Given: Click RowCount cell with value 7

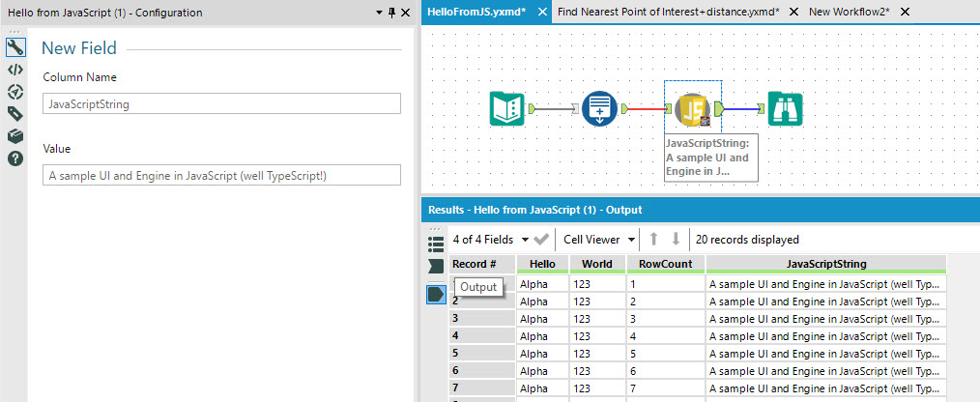Looking at the screenshot, I should [x=666, y=388].
